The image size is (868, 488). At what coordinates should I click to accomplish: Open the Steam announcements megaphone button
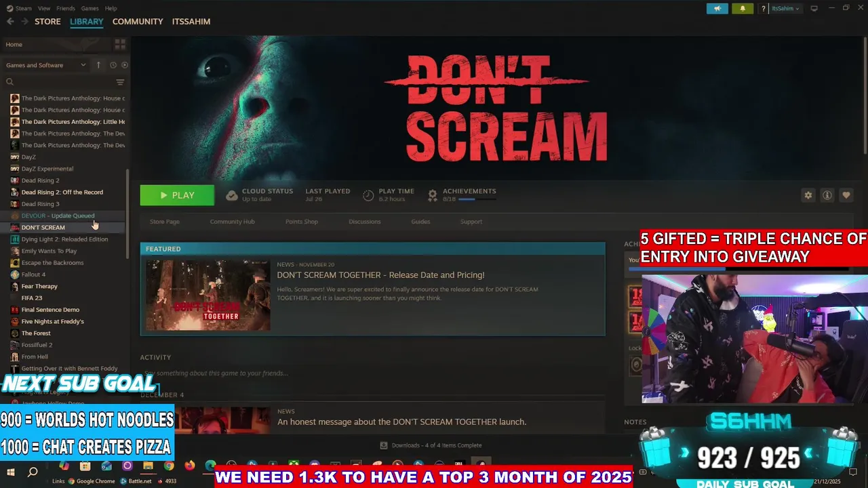pyautogui.click(x=717, y=9)
